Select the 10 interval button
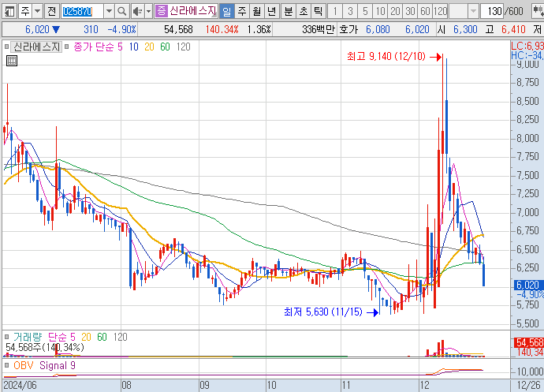544x392 pixels. point(380,12)
